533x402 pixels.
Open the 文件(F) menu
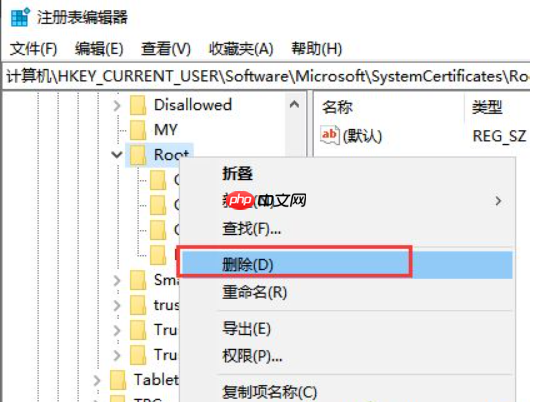click(33, 49)
